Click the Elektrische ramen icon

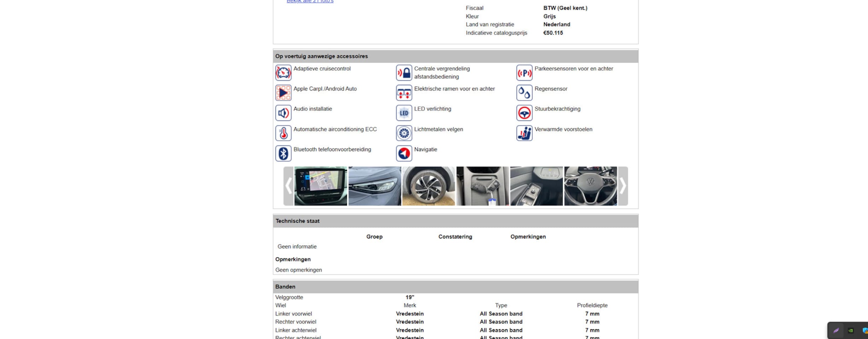[404, 93]
